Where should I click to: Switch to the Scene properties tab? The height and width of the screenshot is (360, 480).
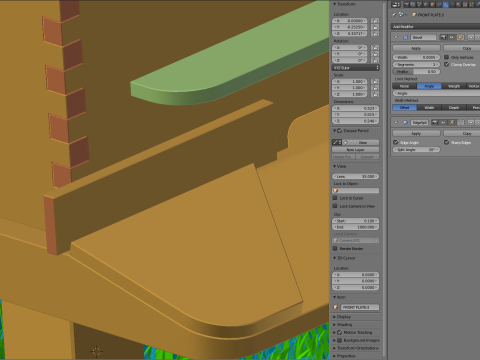tap(419, 5)
